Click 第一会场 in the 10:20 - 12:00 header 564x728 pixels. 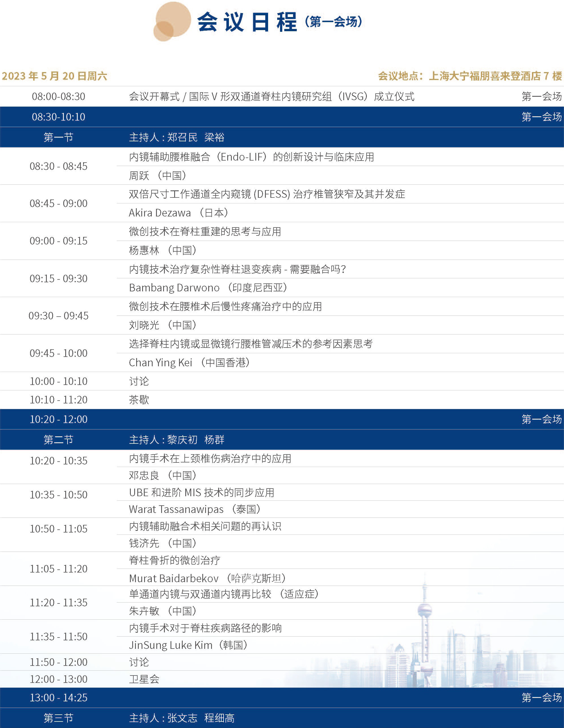542,419
